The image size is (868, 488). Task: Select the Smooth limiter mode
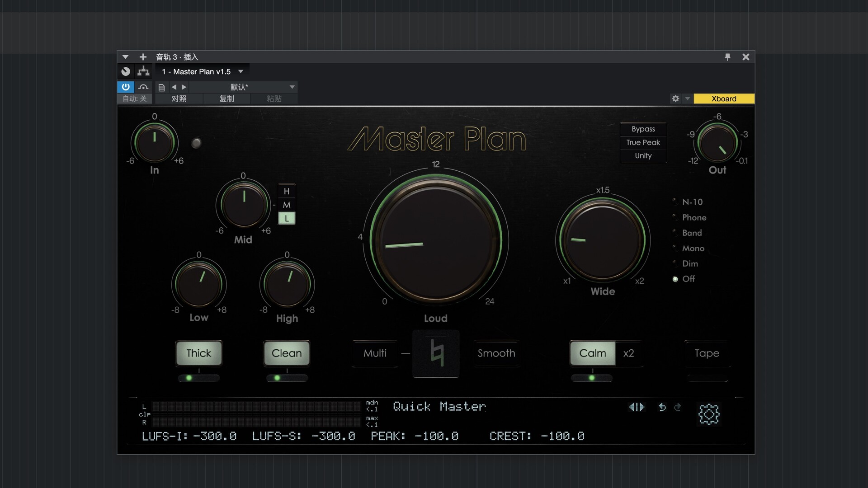click(x=496, y=353)
